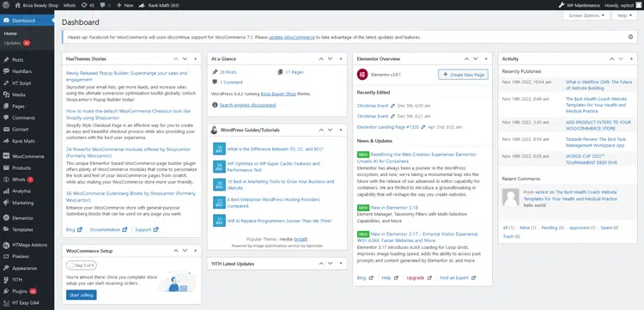Open the Search engines discouraged link

247,105
